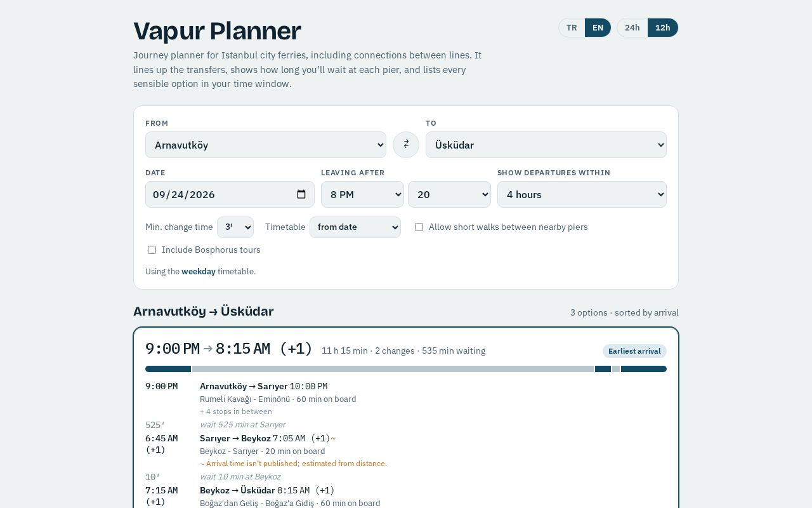Click the 'wait 525 min at Sarıyer' text
This screenshot has width=812, height=508.
242,425
